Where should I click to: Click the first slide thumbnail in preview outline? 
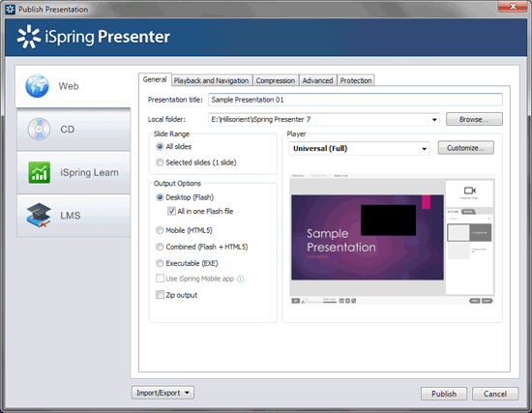point(458,233)
